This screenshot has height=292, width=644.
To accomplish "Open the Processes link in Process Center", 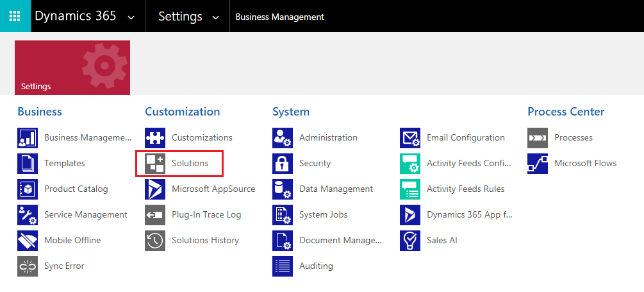I will click(574, 138).
